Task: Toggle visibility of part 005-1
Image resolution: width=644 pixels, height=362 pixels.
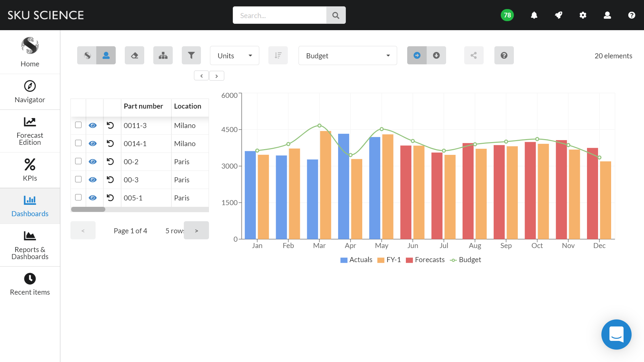Action: pyautogui.click(x=93, y=197)
